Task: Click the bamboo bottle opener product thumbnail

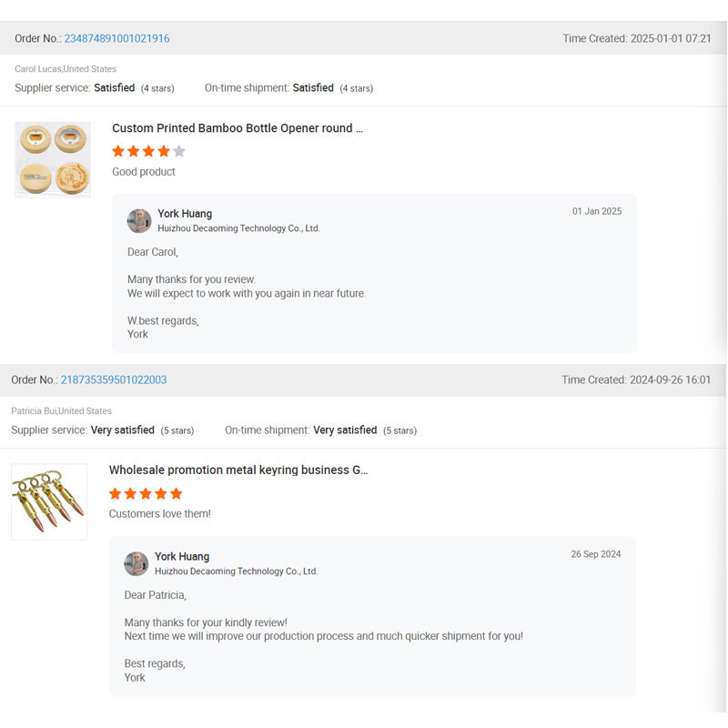Action: 53,160
